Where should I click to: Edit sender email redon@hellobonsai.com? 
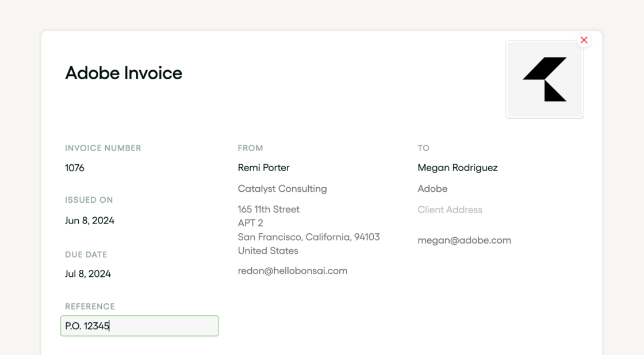pos(293,271)
